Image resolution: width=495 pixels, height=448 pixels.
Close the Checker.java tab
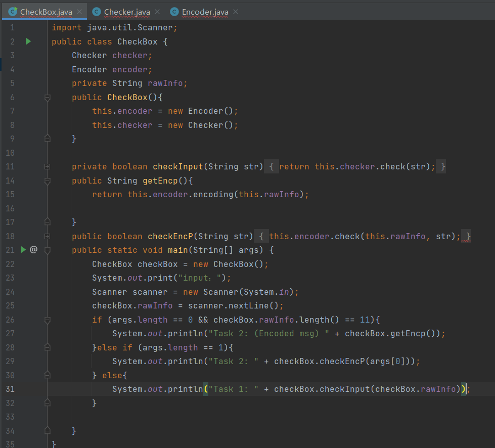(x=157, y=11)
